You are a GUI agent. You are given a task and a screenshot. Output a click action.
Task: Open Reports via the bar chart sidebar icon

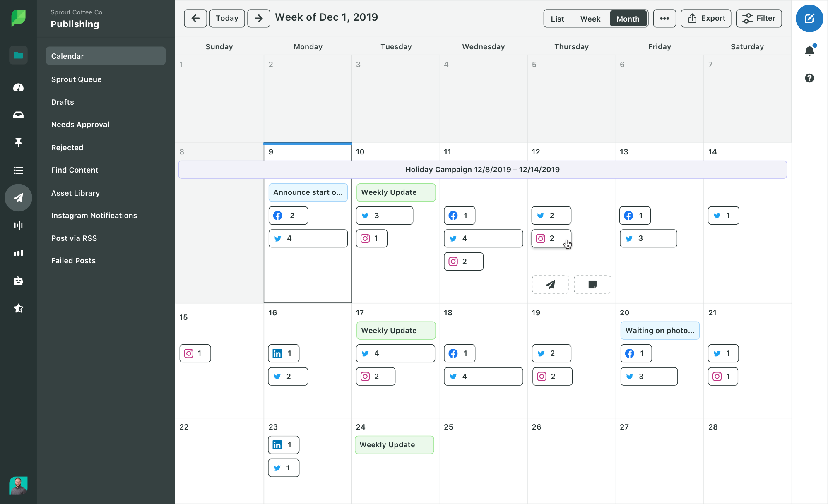click(18, 253)
